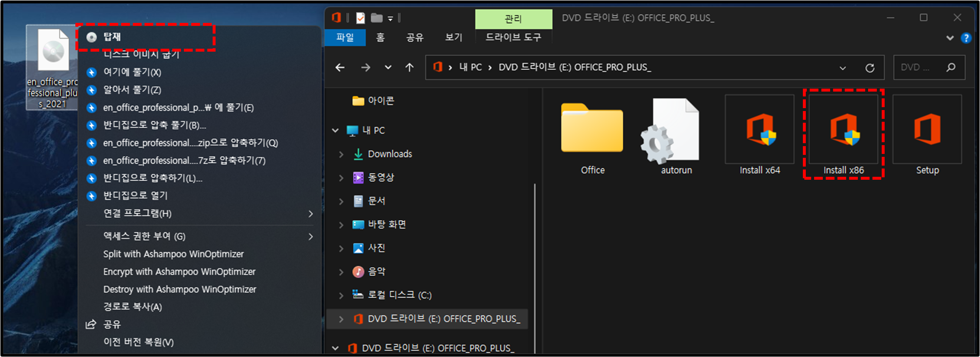This screenshot has width=980, height=357.
Task: Expand the 문서 tree node
Action: point(341,201)
